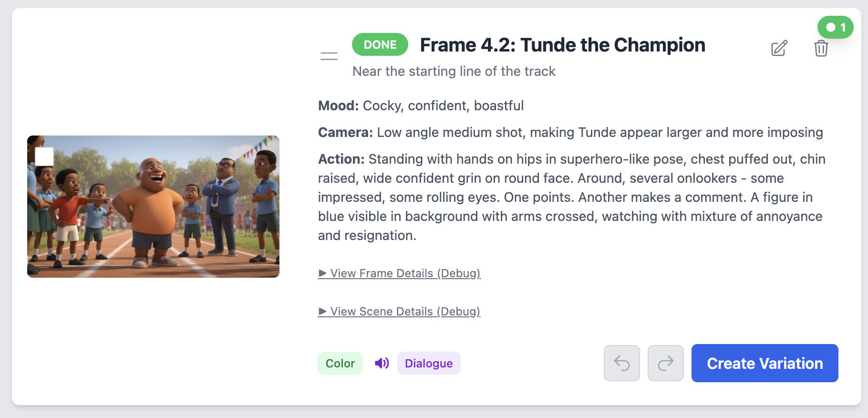Click the green DONE status badge
The image size is (868, 418).
point(380,45)
